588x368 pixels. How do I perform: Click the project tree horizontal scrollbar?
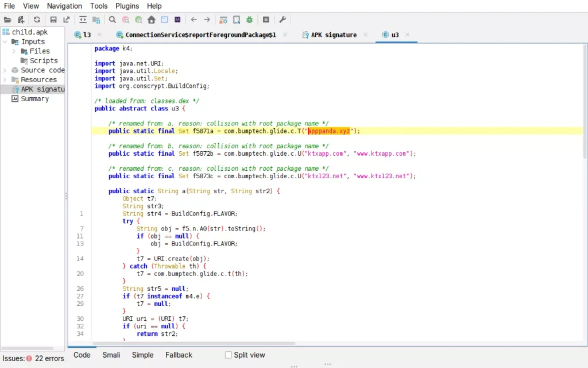pos(28,348)
